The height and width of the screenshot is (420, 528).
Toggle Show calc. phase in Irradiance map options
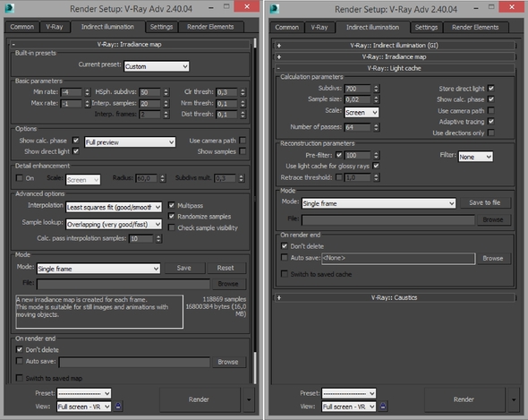pyautogui.click(x=76, y=141)
